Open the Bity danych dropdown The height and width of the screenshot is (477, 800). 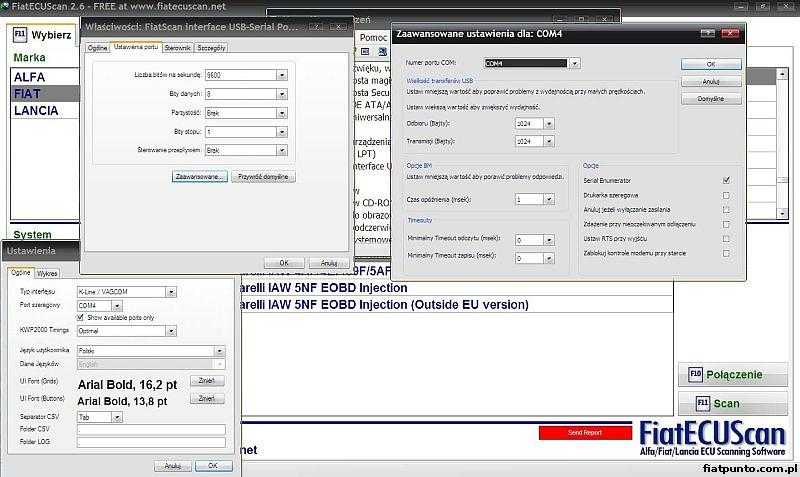[x=282, y=94]
